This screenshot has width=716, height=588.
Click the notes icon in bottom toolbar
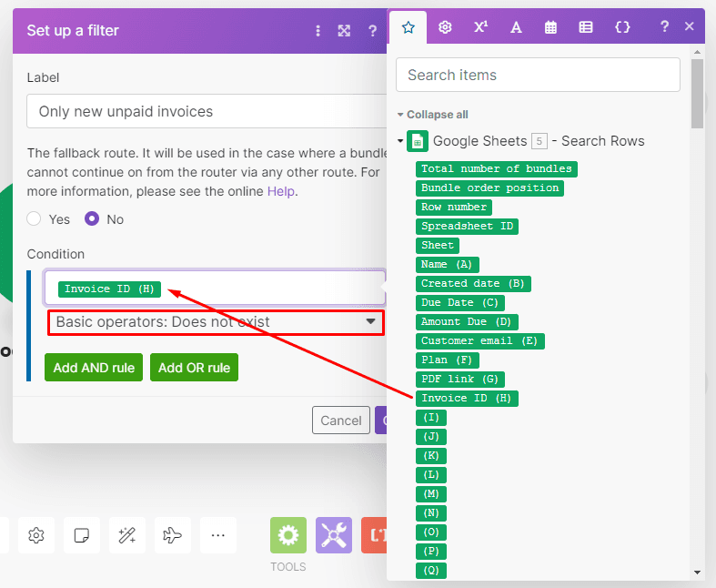point(82,535)
